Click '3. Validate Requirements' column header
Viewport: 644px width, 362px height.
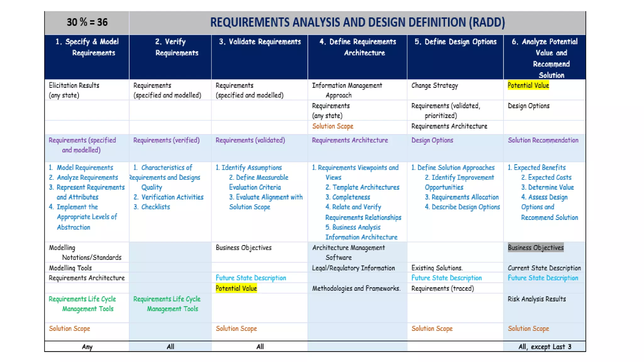[260, 42]
